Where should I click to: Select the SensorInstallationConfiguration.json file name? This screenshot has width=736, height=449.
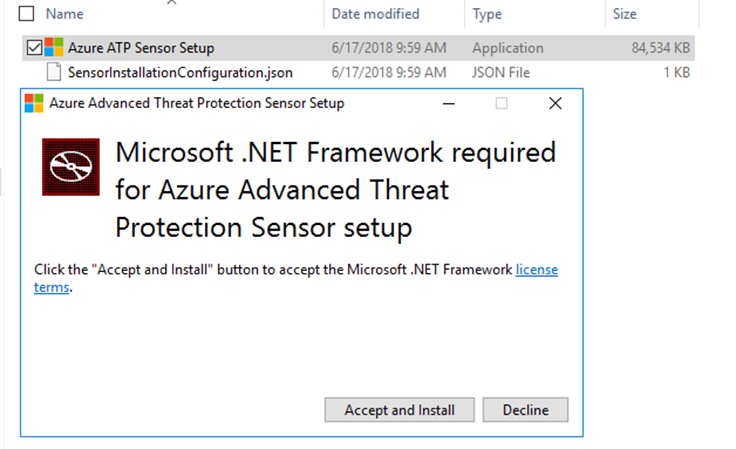click(180, 73)
